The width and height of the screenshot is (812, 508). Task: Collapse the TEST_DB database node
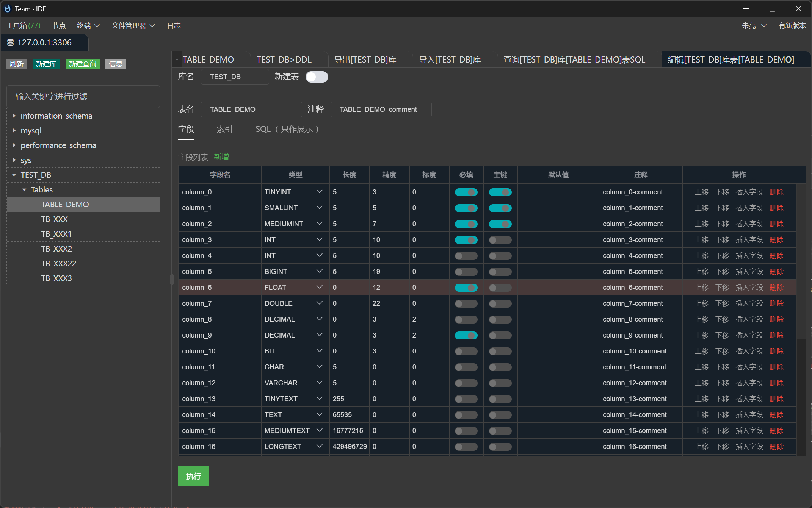[14, 175]
